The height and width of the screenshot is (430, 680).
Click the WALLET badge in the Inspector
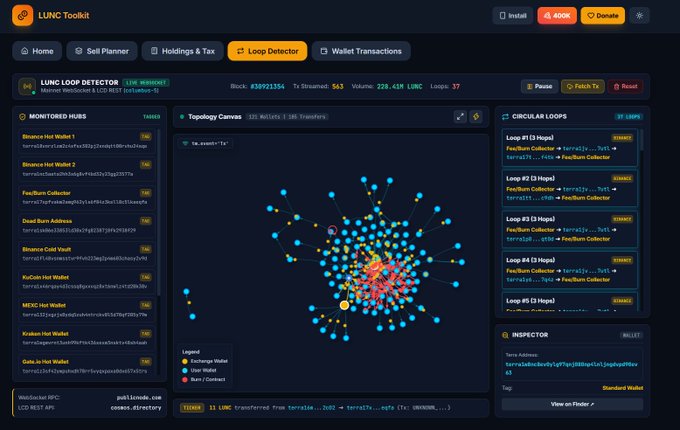coord(631,335)
